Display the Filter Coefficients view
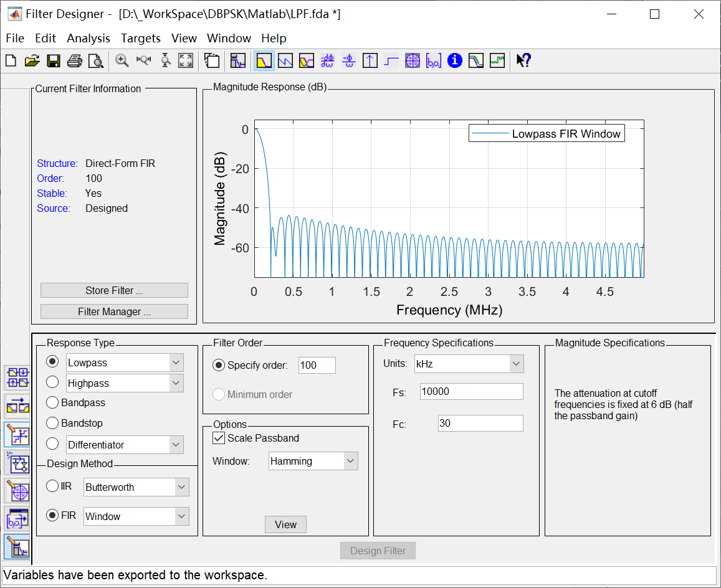Viewport: 721px width, 588px height. (x=434, y=60)
